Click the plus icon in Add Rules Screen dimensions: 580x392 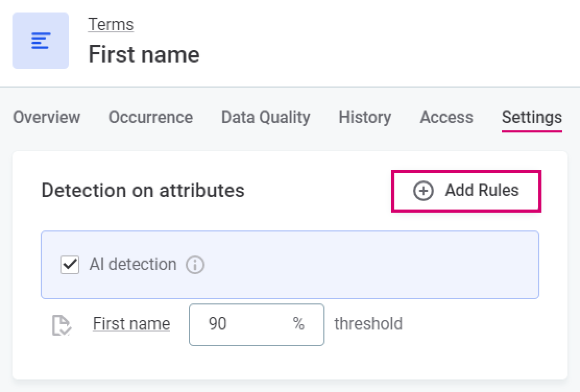pyautogui.click(x=423, y=191)
